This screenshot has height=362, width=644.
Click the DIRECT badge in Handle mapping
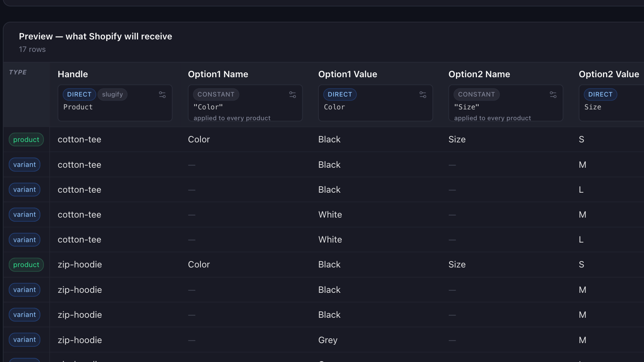(79, 95)
